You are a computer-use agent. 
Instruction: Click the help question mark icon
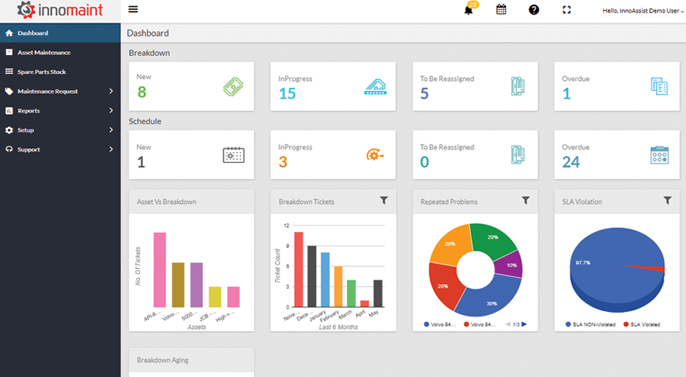click(x=534, y=10)
